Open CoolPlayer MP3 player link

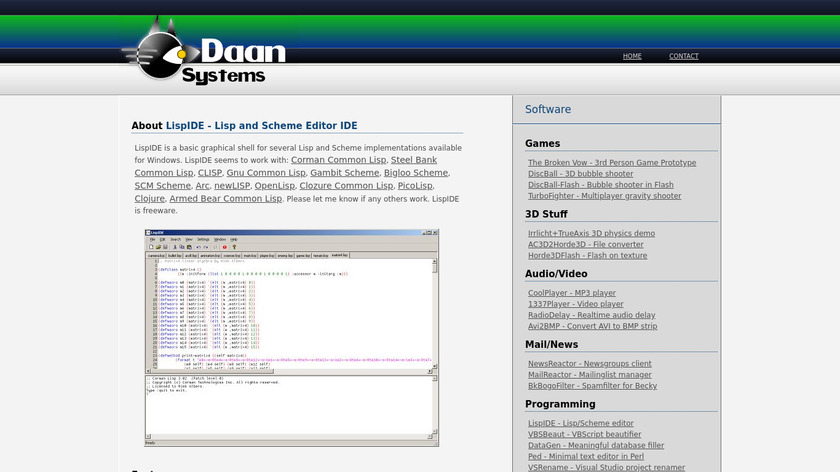pos(572,293)
